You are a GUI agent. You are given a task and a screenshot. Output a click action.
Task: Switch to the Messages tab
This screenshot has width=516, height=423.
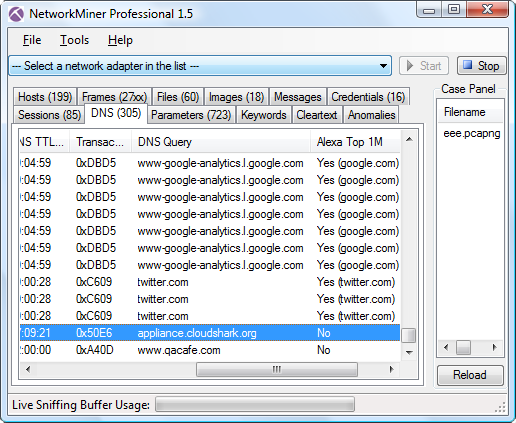tap(298, 97)
